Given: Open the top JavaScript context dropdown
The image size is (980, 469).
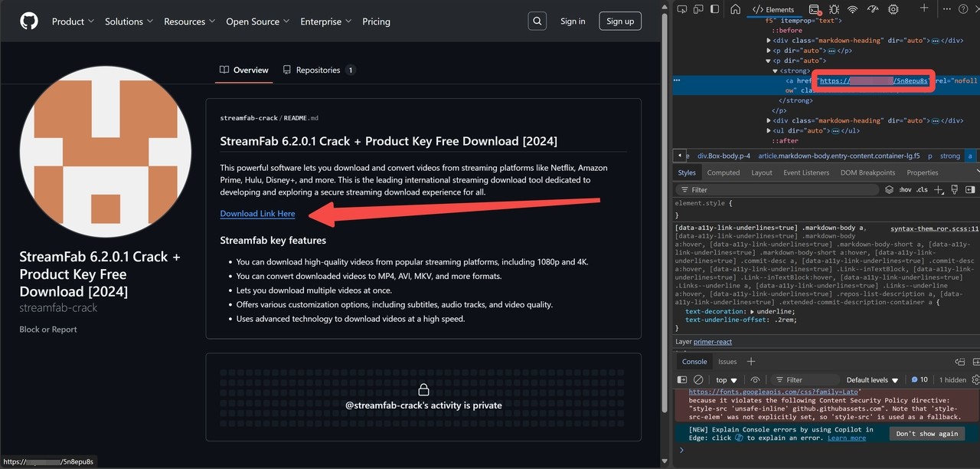Looking at the screenshot, I should tap(727, 380).
